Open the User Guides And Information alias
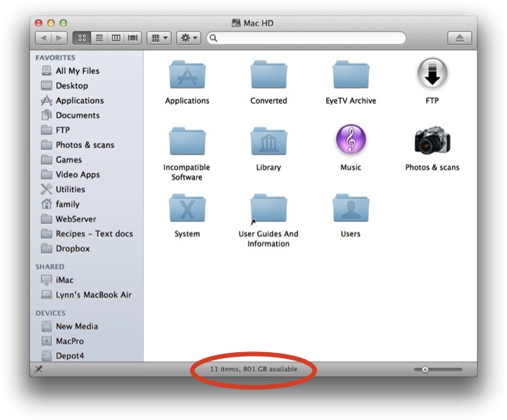This screenshot has height=420, width=507. (x=268, y=209)
